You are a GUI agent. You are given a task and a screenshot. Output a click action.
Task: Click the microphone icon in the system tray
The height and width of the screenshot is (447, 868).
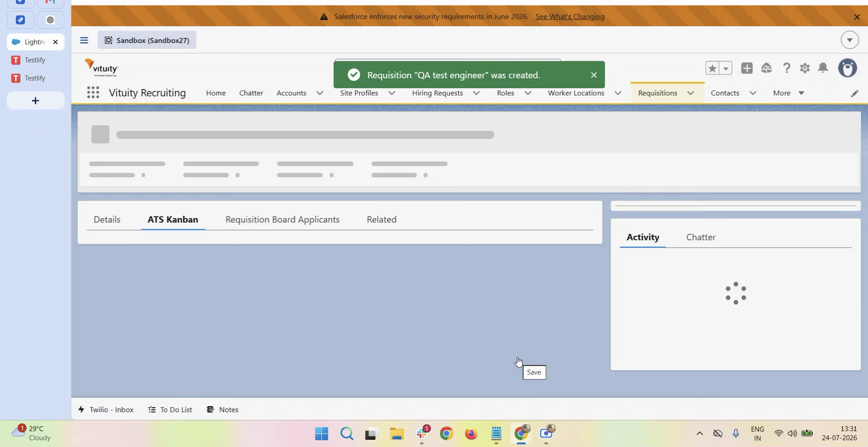(x=736, y=433)
